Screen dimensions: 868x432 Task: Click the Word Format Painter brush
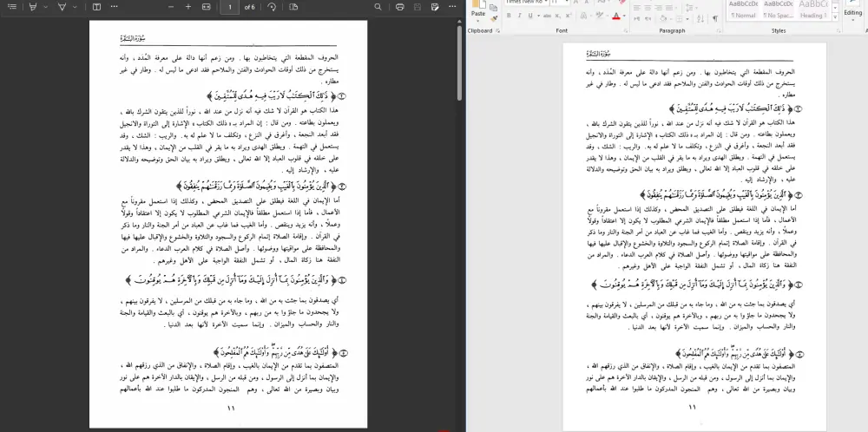(494, 19)
